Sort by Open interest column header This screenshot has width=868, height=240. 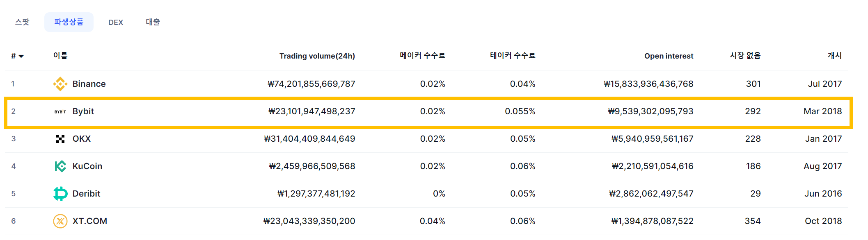click(669, 56)
